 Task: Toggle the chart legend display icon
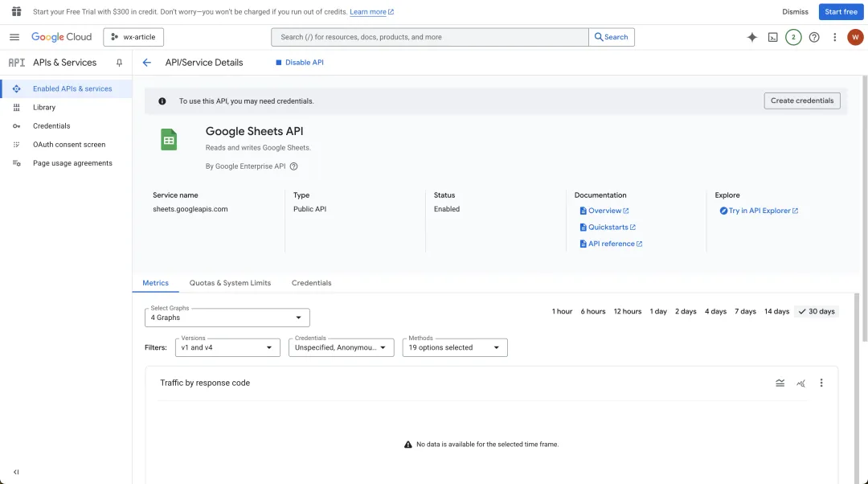pyautogui.click(x=780, y=383)
